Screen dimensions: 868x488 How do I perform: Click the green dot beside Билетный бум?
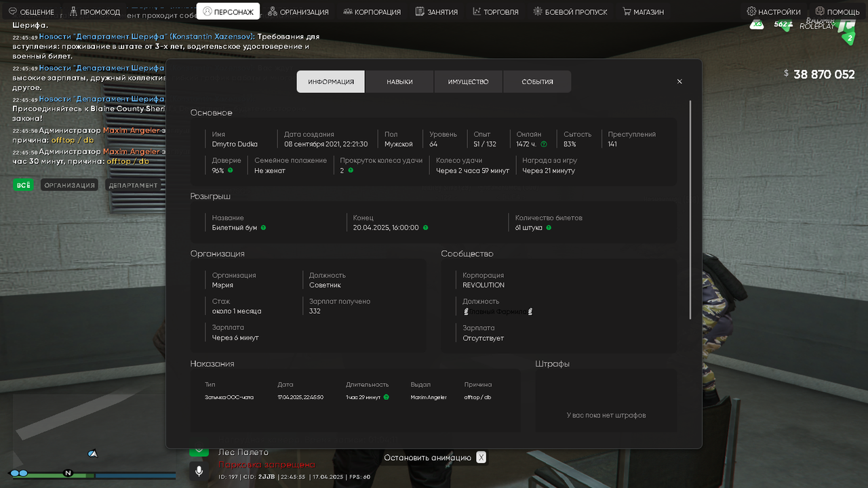pyautogui.click(x=264, y=228)
